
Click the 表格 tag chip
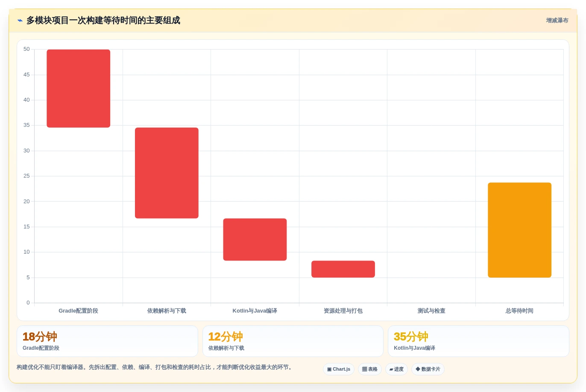pyautogui.click(x=370, y=369)
